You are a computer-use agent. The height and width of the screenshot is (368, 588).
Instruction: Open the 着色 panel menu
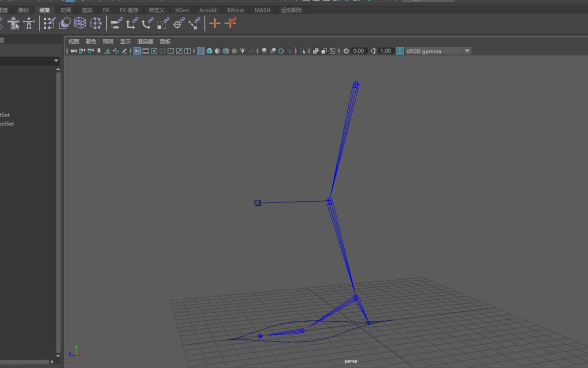(91, 41)
